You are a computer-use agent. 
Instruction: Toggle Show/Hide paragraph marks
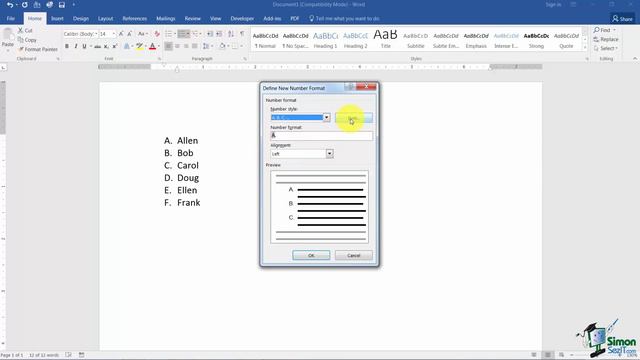242,34
